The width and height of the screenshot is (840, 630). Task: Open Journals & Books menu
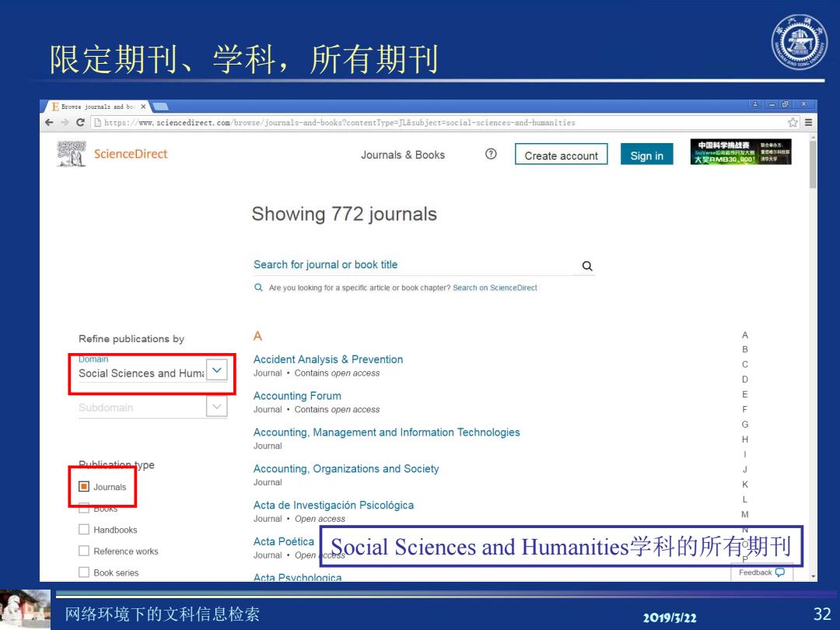tap(403, 155)
